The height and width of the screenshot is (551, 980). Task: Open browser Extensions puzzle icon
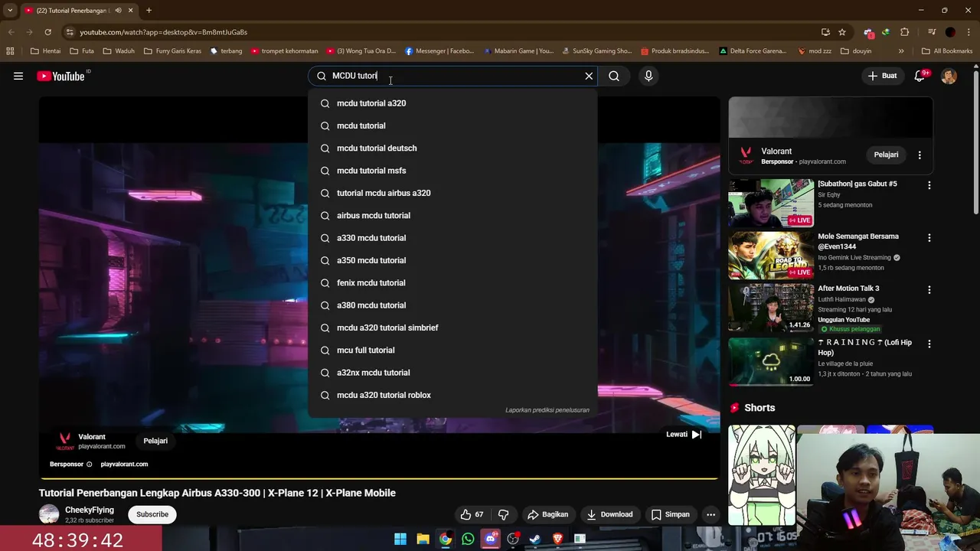tap(905, 32)
